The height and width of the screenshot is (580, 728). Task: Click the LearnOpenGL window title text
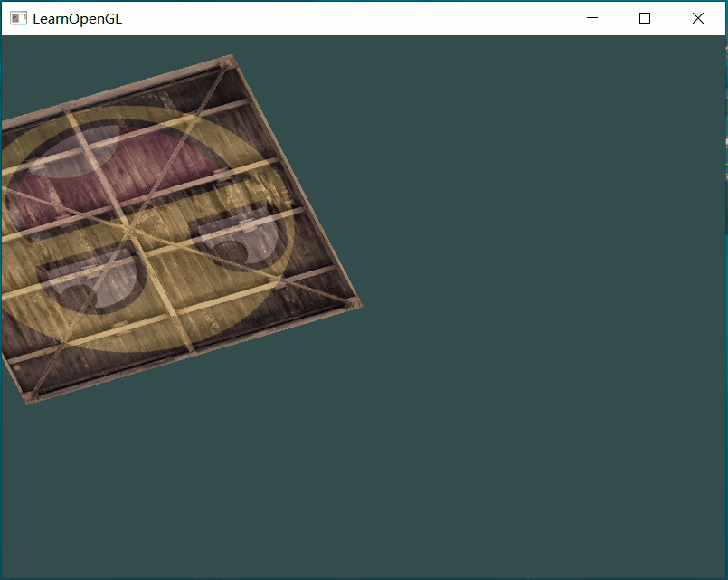click(x=77, y=18)
